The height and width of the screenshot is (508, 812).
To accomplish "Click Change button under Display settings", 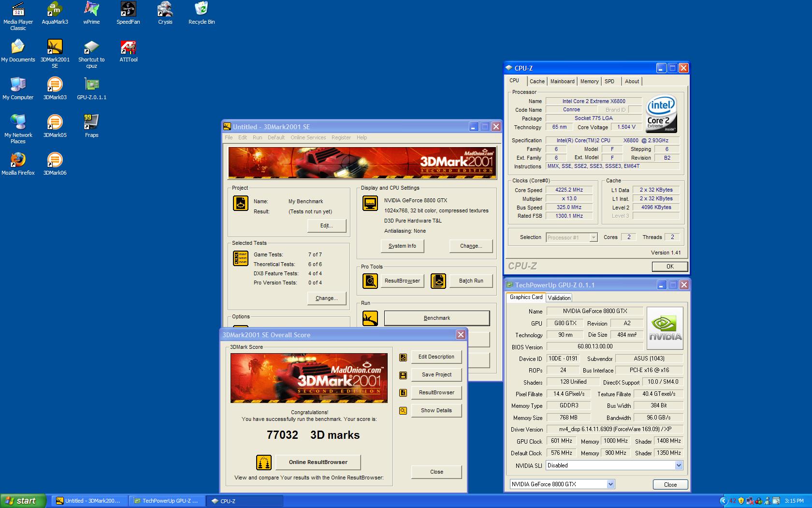I will [471, 246].
